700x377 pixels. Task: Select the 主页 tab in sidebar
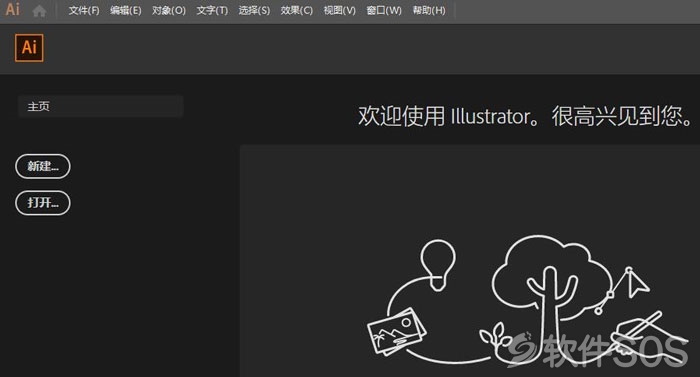pos(100,106)
